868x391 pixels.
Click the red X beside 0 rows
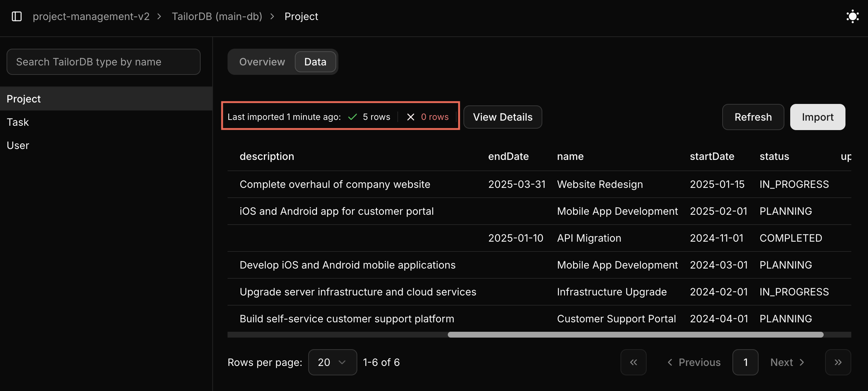[x=411, y=117]
